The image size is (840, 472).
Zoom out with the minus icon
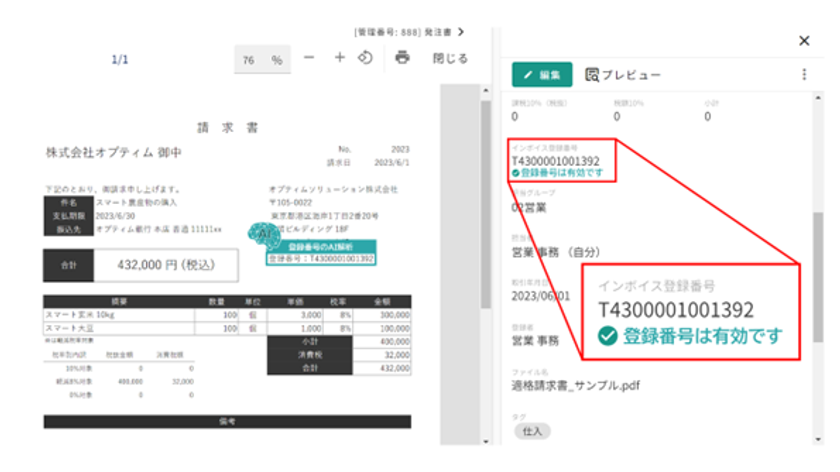click(x=309, y=57)
